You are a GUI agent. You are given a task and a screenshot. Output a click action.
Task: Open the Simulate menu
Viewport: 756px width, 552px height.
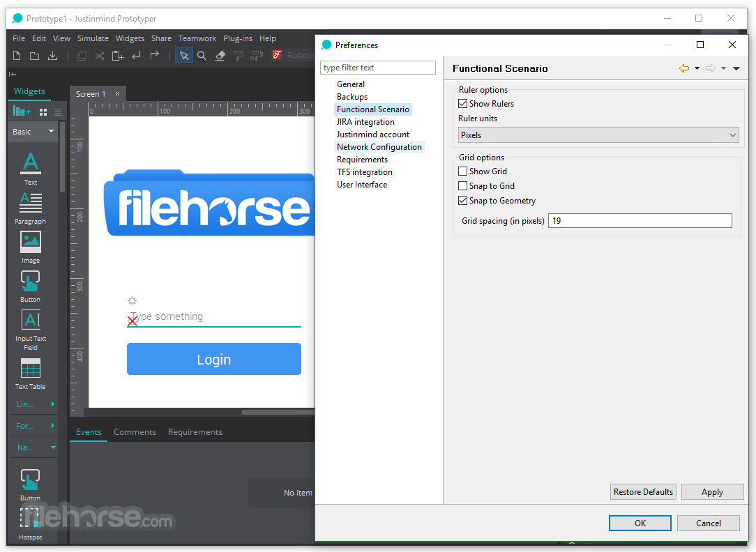[93, 38]
